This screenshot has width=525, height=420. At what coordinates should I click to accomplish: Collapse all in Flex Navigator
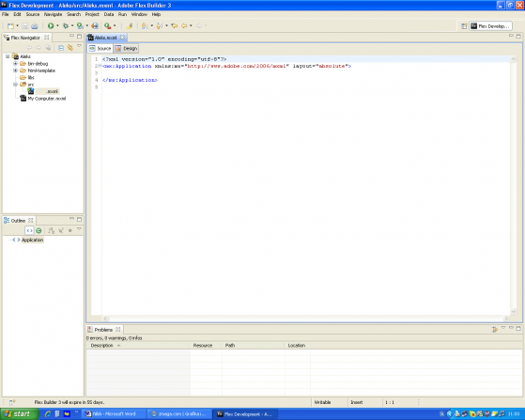tap(61, 48)
